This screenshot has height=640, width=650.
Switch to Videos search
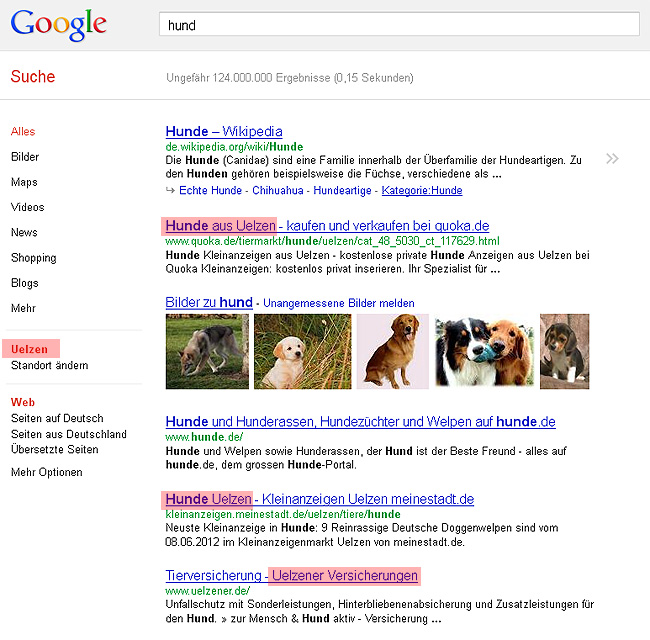(27, 207)
